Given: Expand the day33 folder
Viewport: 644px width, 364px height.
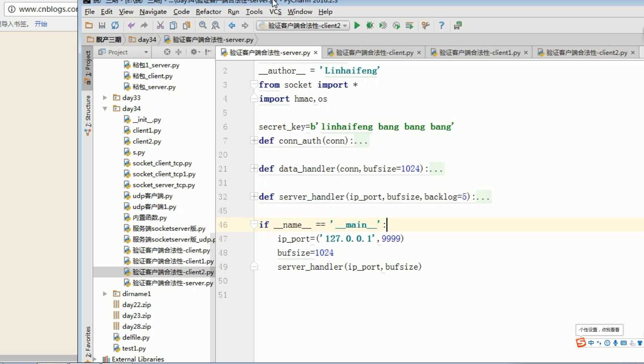Looking at the screenshot, I should [105, 98].
